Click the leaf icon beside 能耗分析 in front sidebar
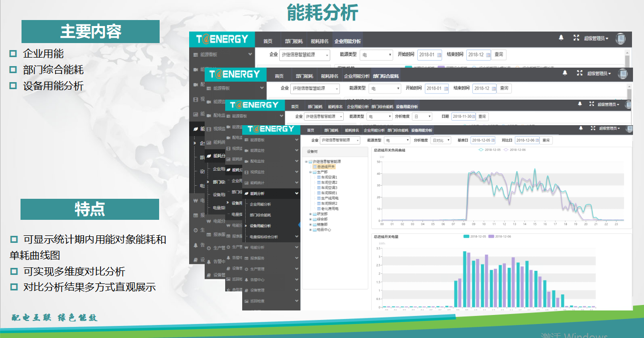The height and width of the screenshot is (338, 644). (246, 193)
